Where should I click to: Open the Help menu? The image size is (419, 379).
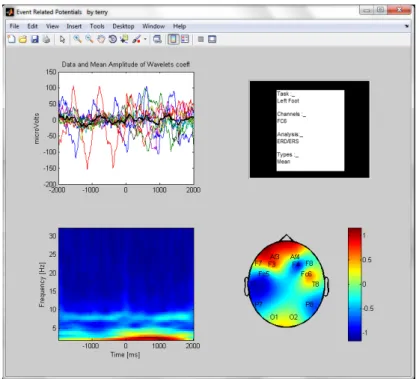coord(179,26)
